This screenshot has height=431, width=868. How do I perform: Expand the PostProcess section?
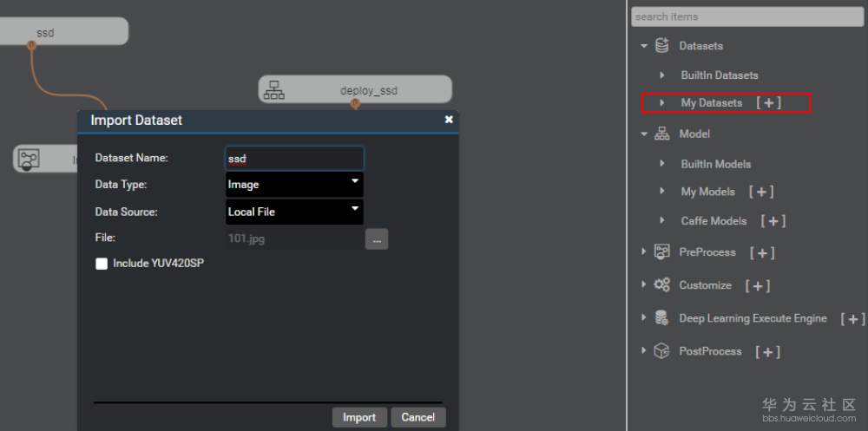tap(644, 350)
